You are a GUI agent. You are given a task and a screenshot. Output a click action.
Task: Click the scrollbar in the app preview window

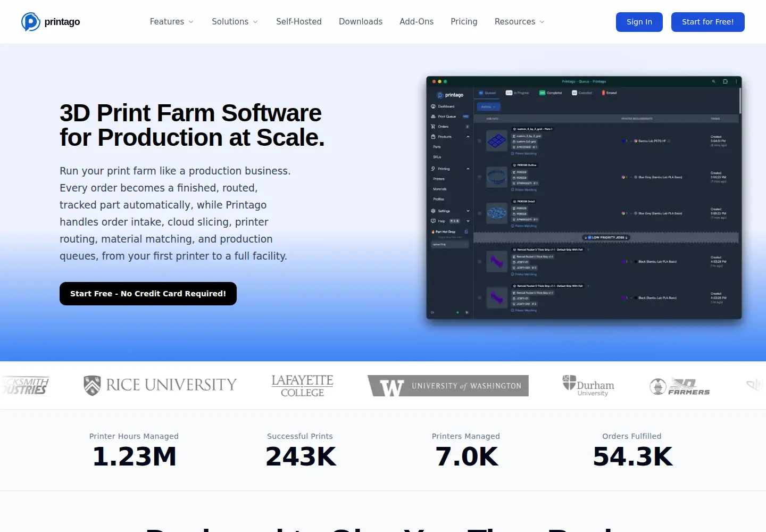(740, 101)
